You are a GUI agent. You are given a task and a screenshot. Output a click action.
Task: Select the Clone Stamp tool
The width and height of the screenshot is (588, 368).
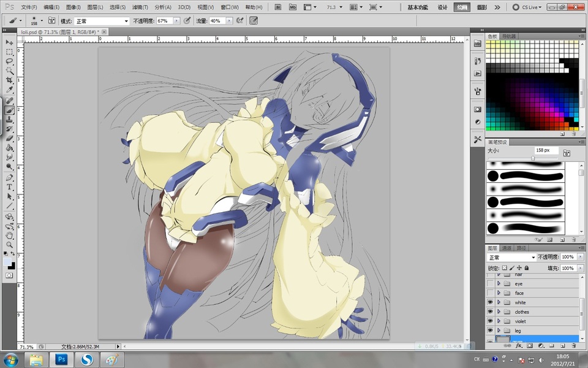[9, 120]
